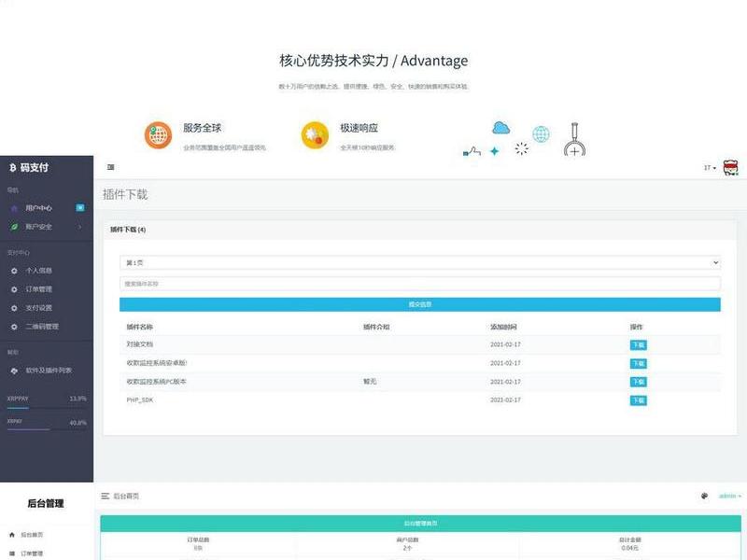This screenshot has width=747, height=560.
Task: Click the orange globe 服务全球 icon
Action: [x=158, y=135]
